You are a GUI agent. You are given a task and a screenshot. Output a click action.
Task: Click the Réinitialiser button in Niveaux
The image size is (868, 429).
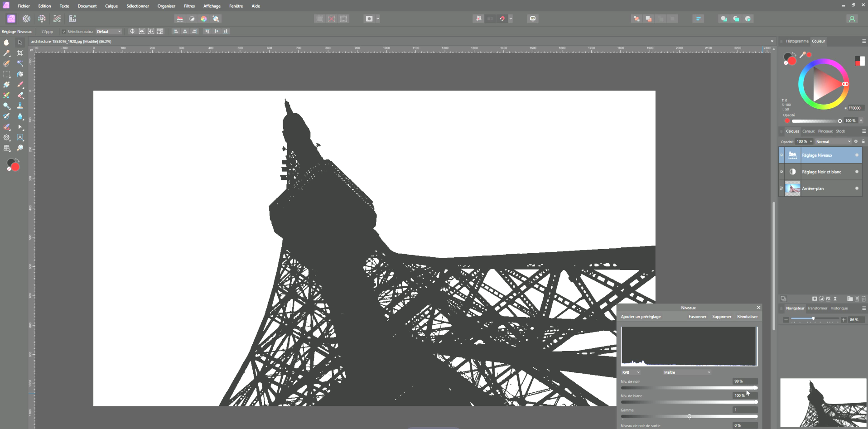[x=747, y=317]
